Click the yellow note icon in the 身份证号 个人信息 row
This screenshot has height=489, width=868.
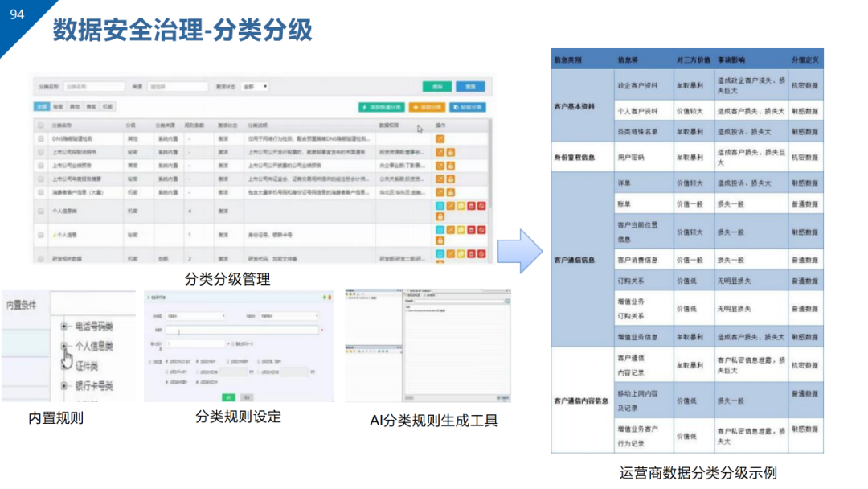[x=461, y=230]
